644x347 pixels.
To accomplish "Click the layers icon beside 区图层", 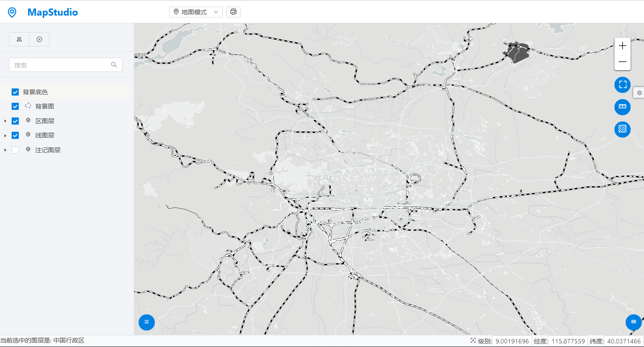I will 28,121.
